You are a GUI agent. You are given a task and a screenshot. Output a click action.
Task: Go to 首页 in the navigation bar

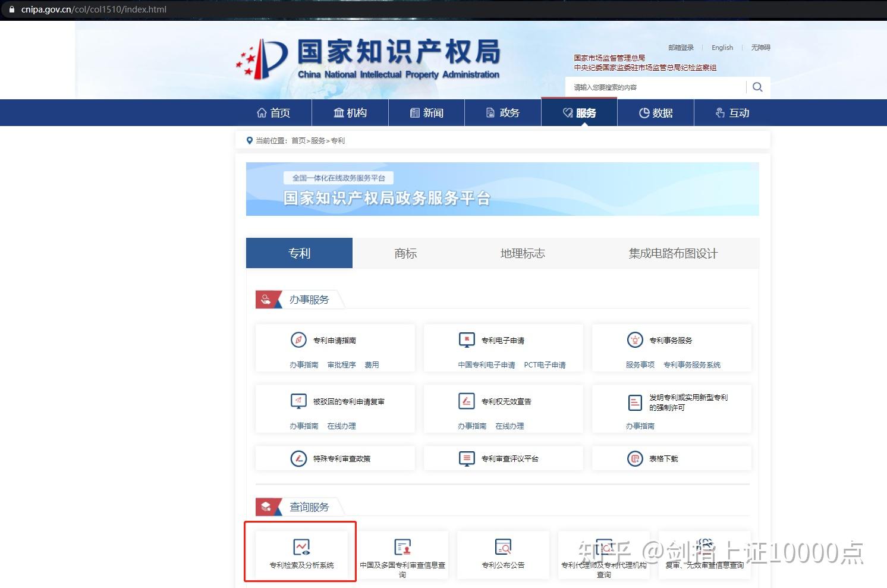point(273,113)
